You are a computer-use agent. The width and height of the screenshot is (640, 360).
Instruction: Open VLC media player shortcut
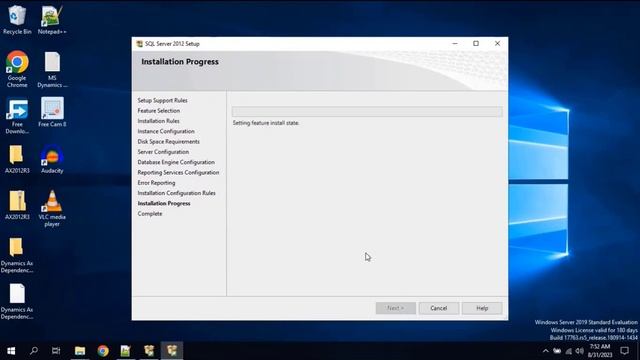click(x=52, y=208)
